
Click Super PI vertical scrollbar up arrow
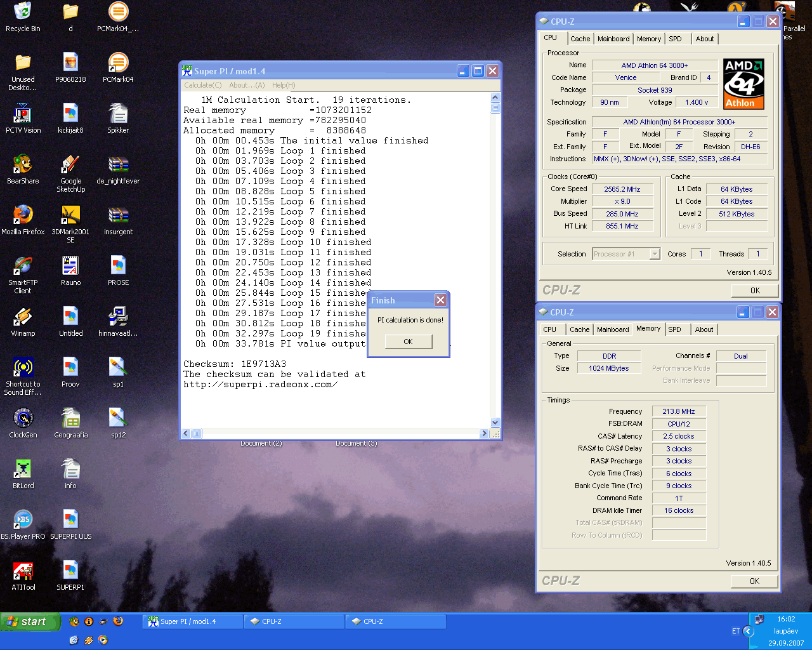(495, 98)
